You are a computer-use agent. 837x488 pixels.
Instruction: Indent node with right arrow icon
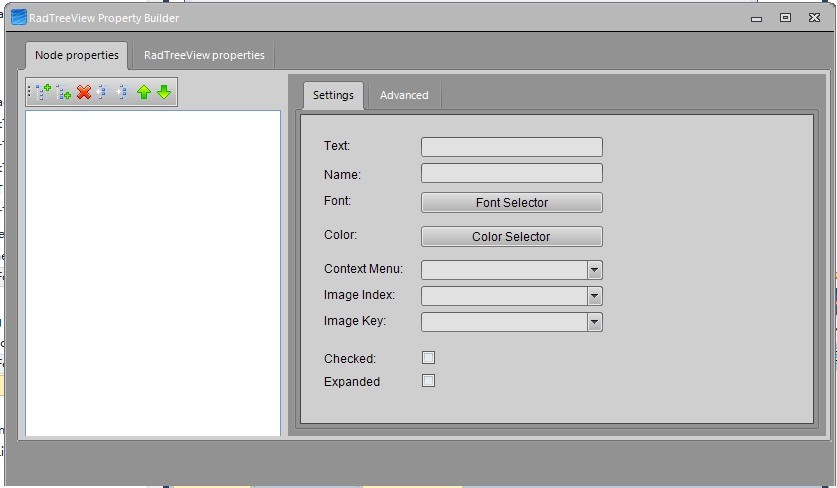coord(122,92)
